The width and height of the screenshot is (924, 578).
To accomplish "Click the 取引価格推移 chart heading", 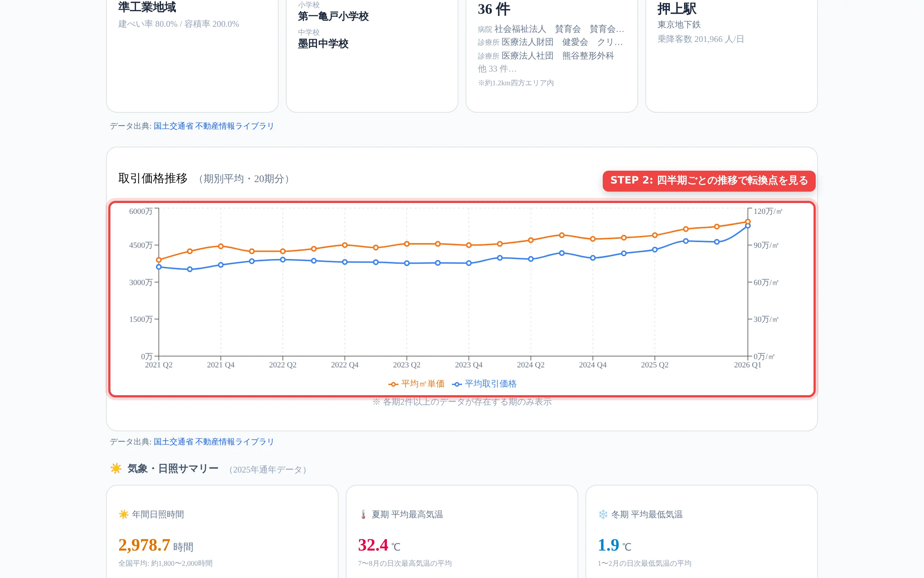I will (153, 178).
